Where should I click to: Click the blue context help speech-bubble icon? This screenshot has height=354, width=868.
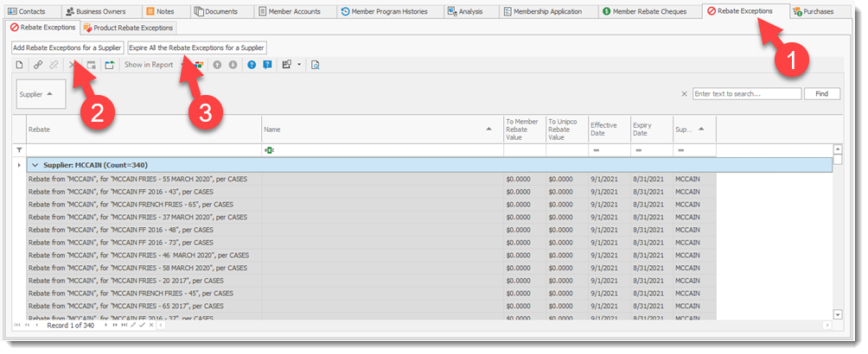268,65
